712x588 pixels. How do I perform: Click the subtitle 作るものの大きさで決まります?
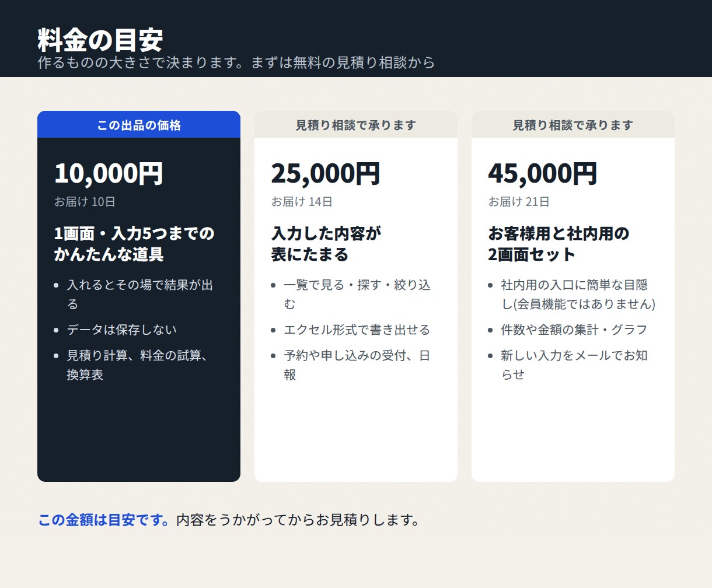[141, 62]
